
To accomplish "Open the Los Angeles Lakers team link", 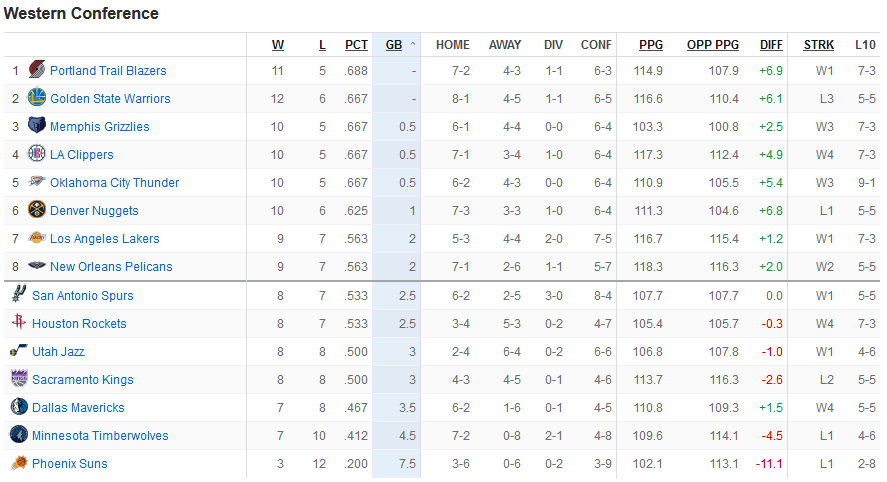I will (x=104, y=239).
